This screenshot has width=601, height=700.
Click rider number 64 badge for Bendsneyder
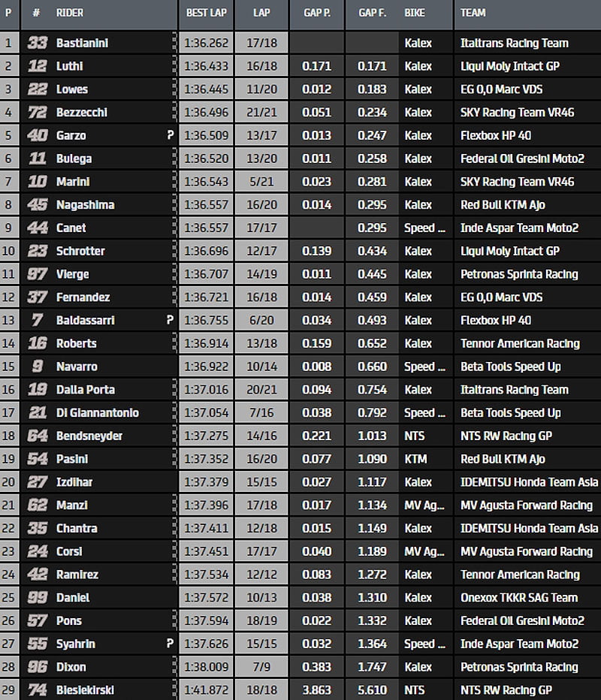point(38,436)
